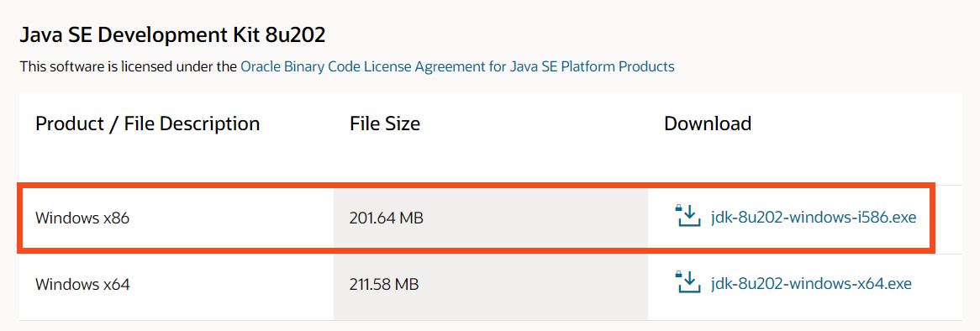This screenshot has width=980, height=331.
Task: Click the download icon beside jdk-8u202-windows-i586.exe
Action: pos(688,215)
